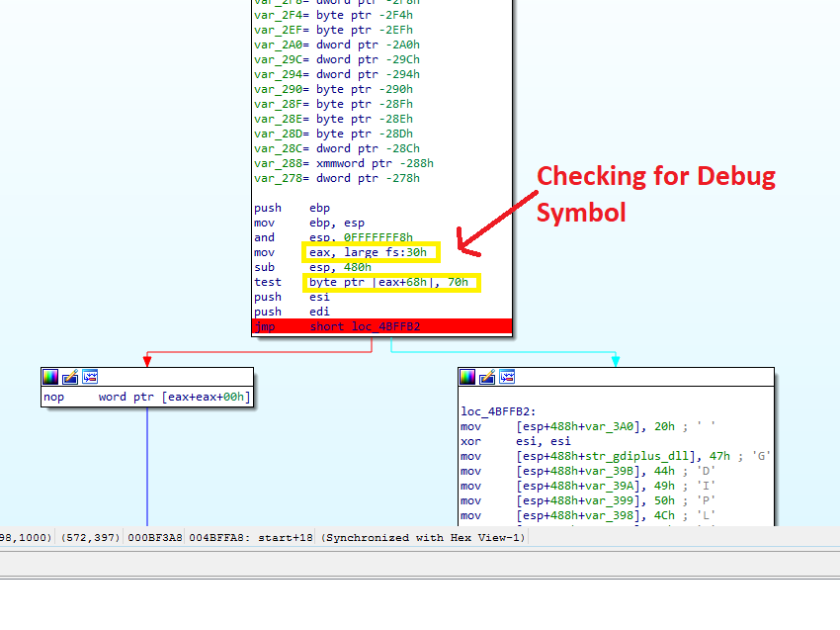Click the and esp, 0FFFFFFF8h instruction
This screenshot has height=630, width=840.
click(333, 237)
